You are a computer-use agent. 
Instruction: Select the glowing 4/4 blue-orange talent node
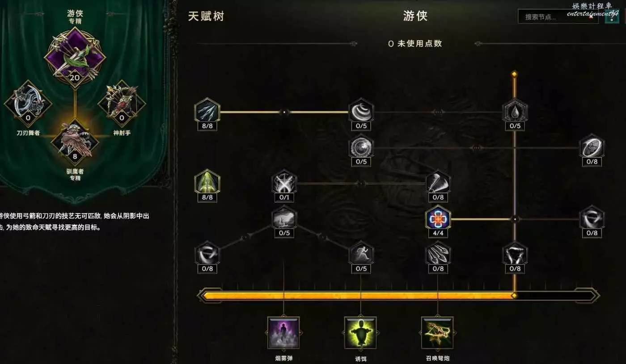click(x=438, y=218)
